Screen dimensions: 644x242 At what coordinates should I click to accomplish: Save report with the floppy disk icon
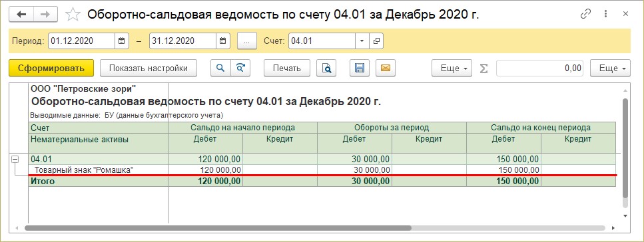[x=360, y=68]
